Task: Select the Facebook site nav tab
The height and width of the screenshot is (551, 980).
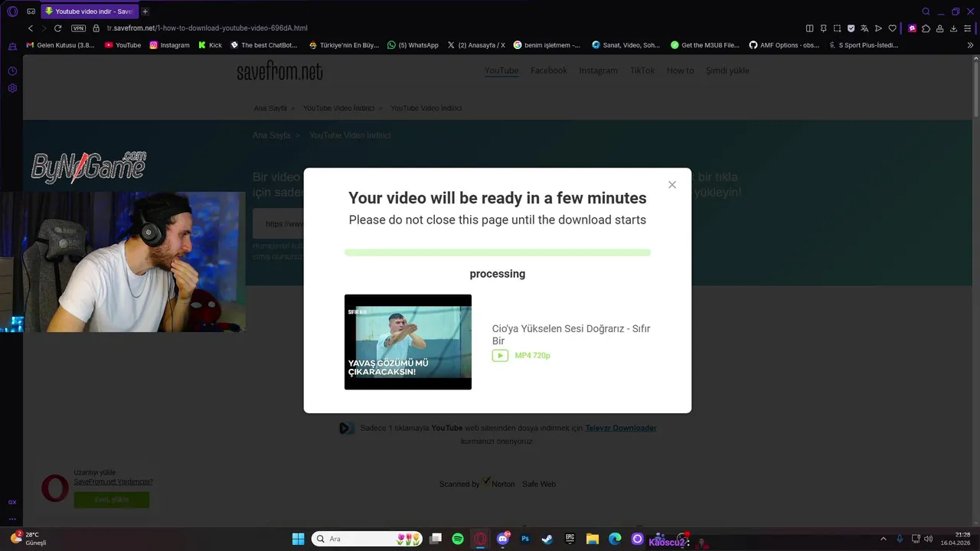Action: pyautogui.click(x=549, y=70)
